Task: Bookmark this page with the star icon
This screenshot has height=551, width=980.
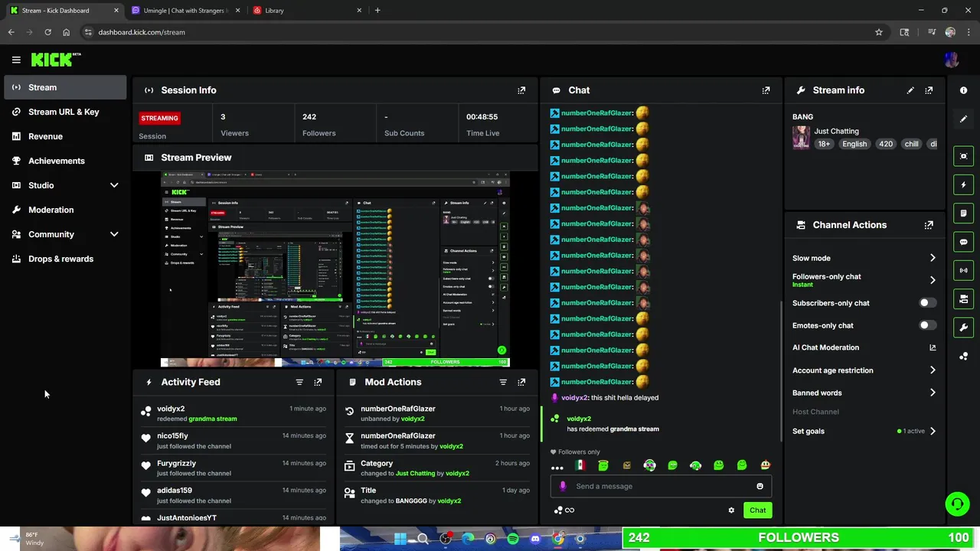Action: [879, 32]
